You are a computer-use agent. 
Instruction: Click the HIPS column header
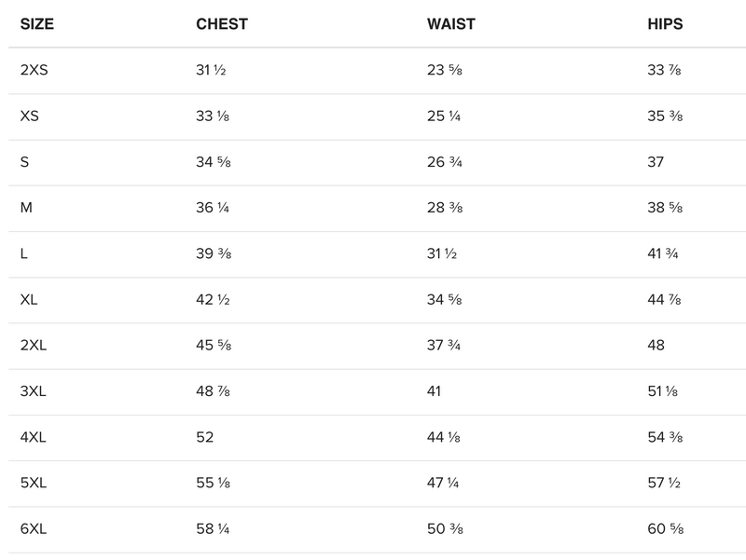tap(665, 24)
